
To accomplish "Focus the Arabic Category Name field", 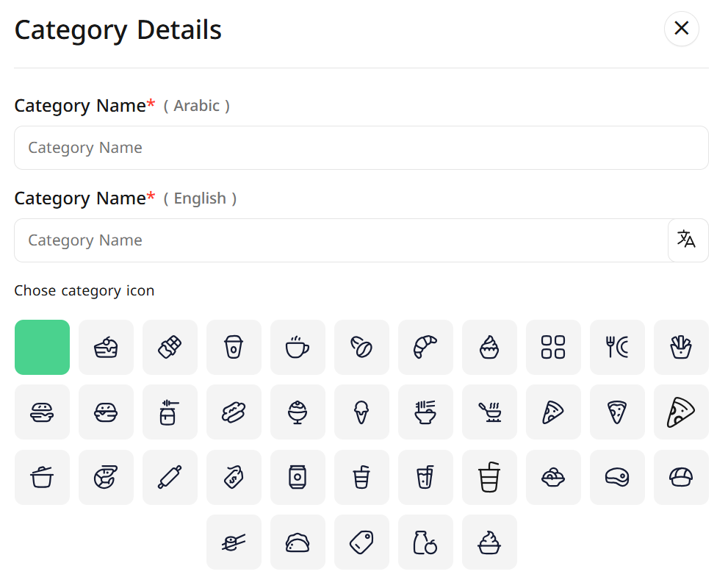I will 361,148.
